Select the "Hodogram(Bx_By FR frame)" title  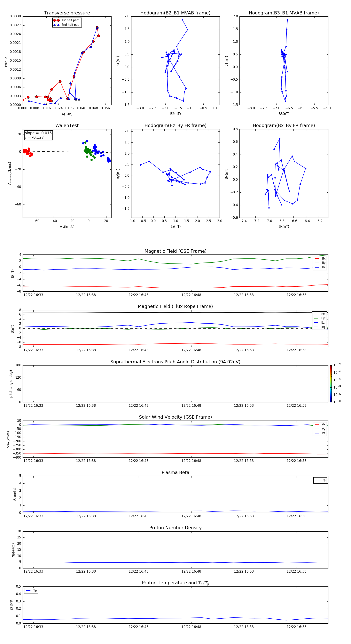point(284,125)
